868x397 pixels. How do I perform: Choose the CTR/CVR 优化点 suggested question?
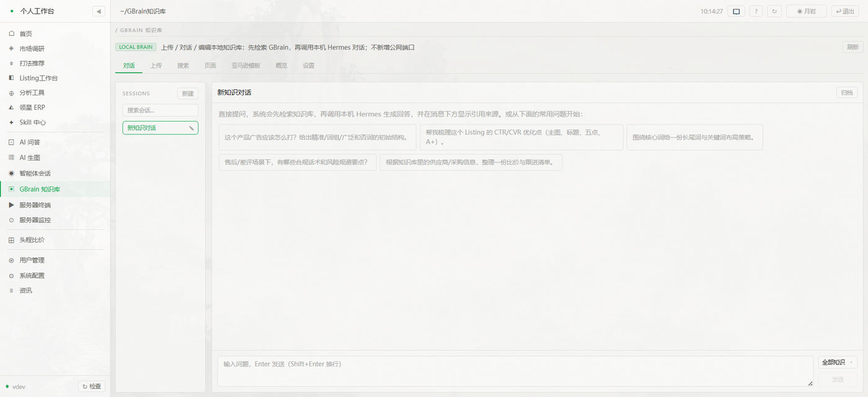coord(521,137)
